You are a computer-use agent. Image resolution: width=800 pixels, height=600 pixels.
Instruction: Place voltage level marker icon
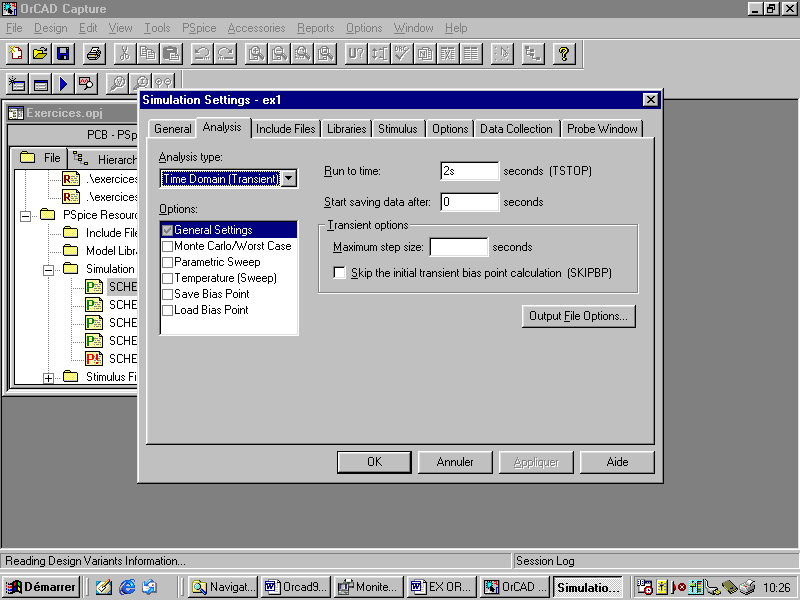pyautogui.click(x=117, y=84)
